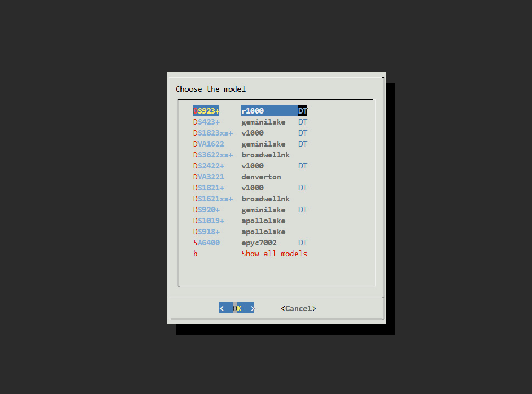Click the DT flag on DS923+ row
The image size is (532, 394).
point(303,111)
